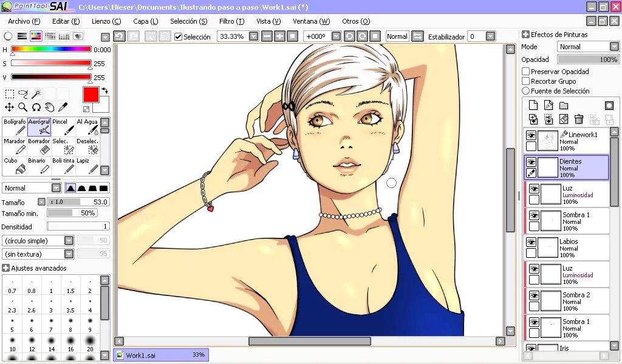Choose the Al Agua watercolor tool
The width and height of the screenshot is (622, 364).
click(x=87, y=127)
